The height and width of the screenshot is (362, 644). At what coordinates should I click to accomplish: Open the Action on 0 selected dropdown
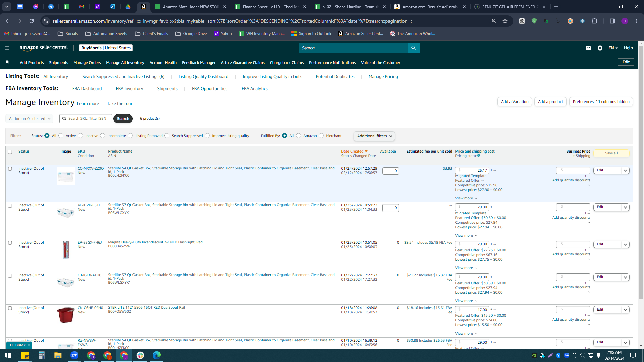[29, 119]
